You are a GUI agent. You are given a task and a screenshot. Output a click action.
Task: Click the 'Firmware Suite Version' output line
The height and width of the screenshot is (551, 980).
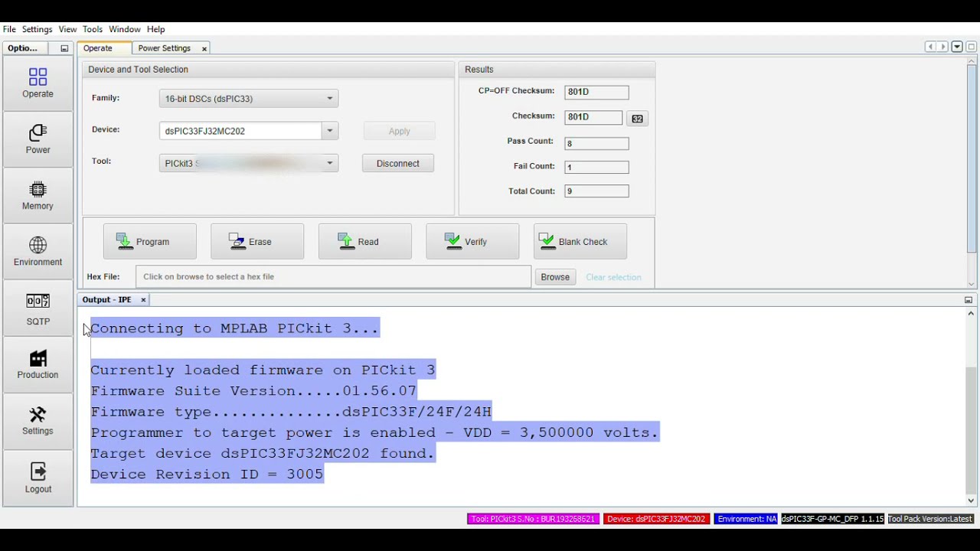tap(253, 391)
